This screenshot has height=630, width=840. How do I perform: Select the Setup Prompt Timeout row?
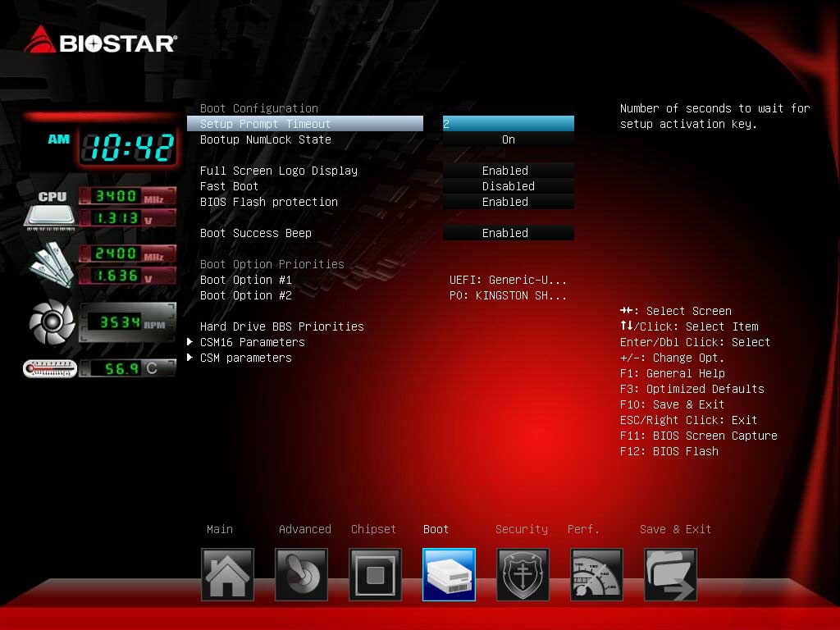tap(305, 124)
